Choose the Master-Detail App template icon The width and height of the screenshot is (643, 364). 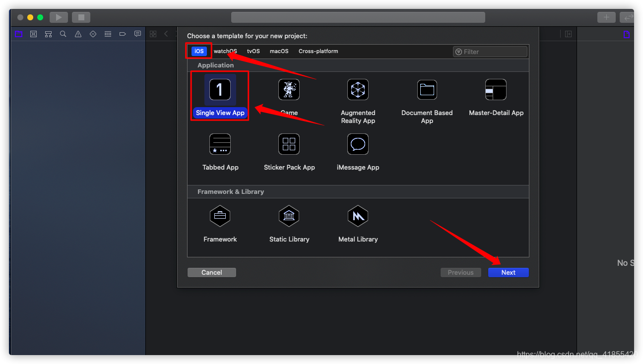(496, 90)
